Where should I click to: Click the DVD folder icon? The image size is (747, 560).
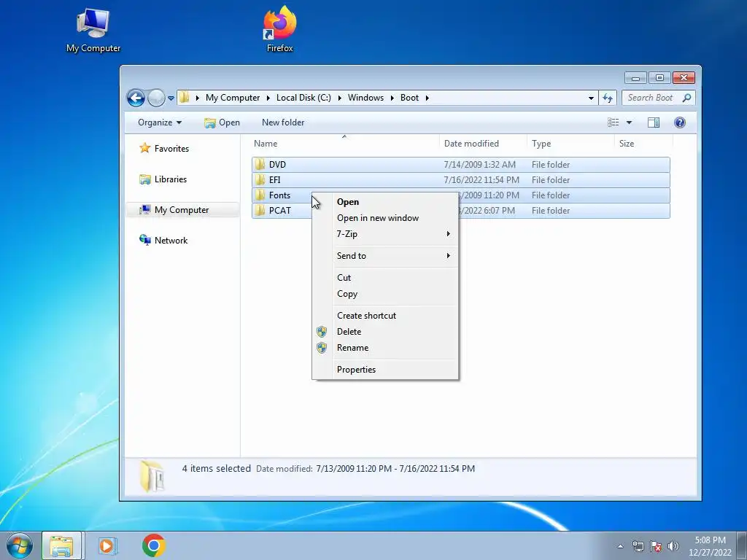point(260,165)
